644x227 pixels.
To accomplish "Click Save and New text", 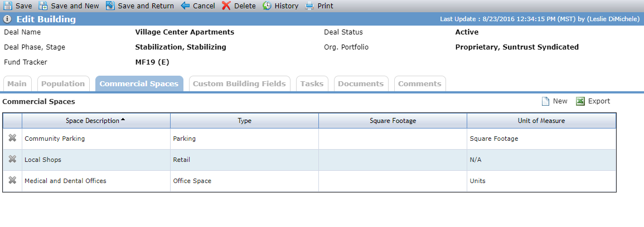I will 75,6.
